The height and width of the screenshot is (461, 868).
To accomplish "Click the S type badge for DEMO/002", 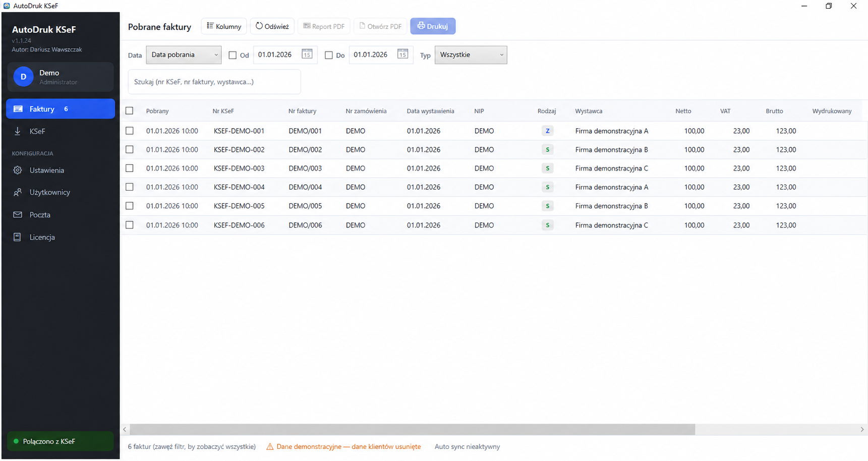I will 547,150.
